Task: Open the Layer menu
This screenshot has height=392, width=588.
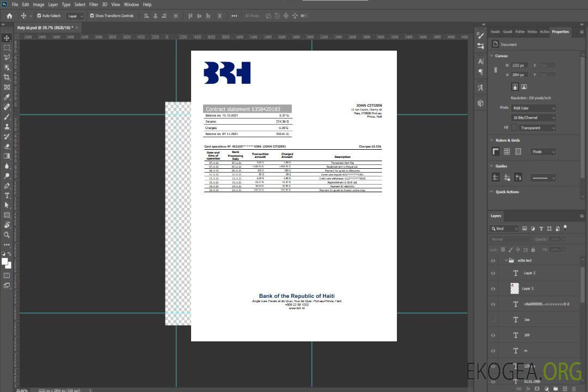Action: [x=53, y=4]
